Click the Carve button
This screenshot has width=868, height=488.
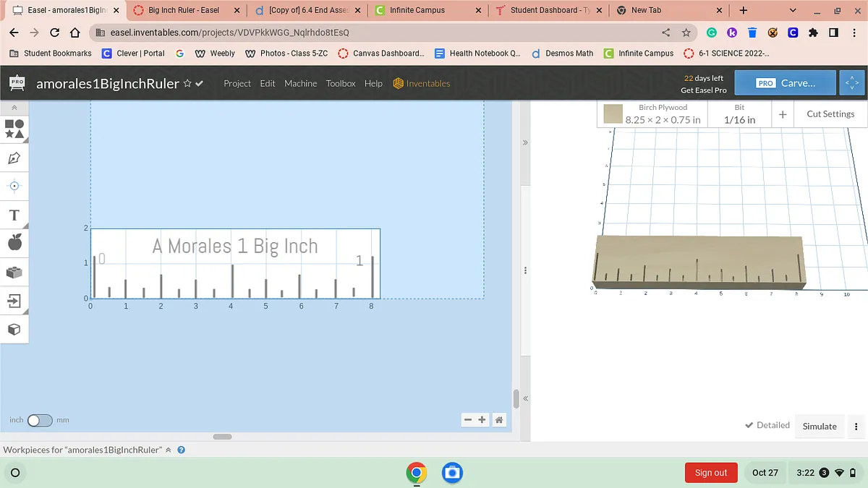[x=785, y=83]
